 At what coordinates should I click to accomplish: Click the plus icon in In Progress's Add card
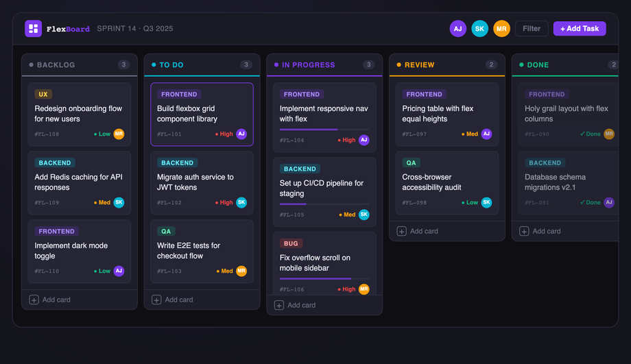click(x=279, y=305)
